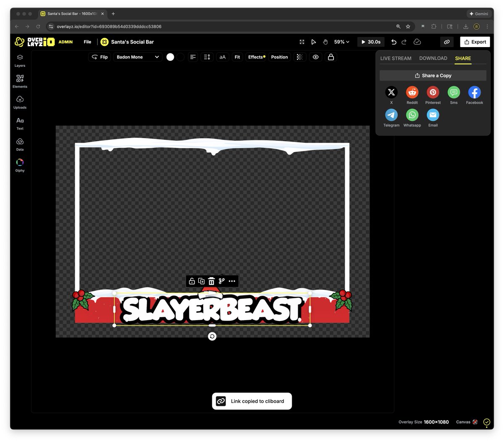Image resolution: width=504 pixels, height=442 pixels.
Task: Click the Overlay Size 1600×1080 text
Action: pos(423,422)
